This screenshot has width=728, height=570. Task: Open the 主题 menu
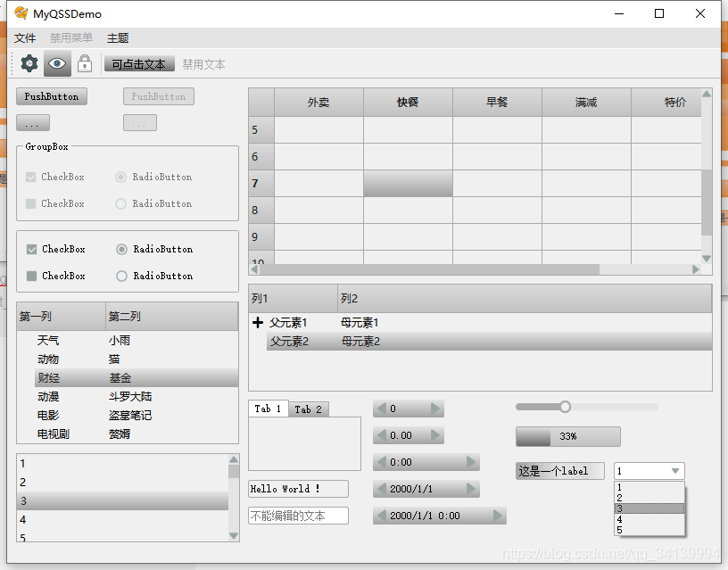click(118, 38)
